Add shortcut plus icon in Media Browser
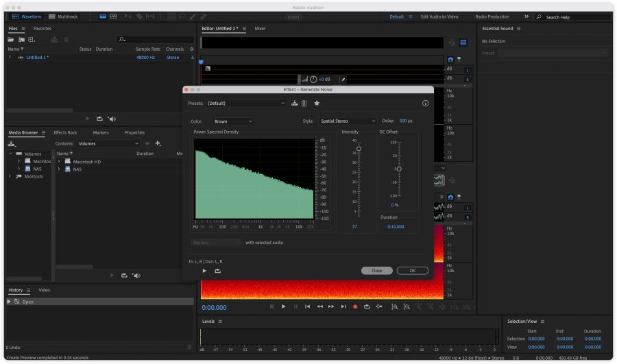This screenshot has width=617, height=364. (x=158, y=144)
